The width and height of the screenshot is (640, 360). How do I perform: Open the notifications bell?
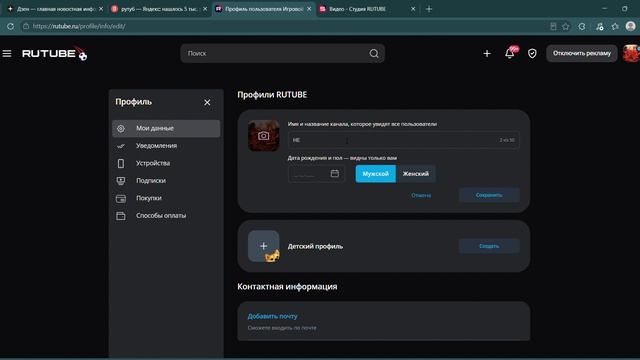[x=509, y=53]
